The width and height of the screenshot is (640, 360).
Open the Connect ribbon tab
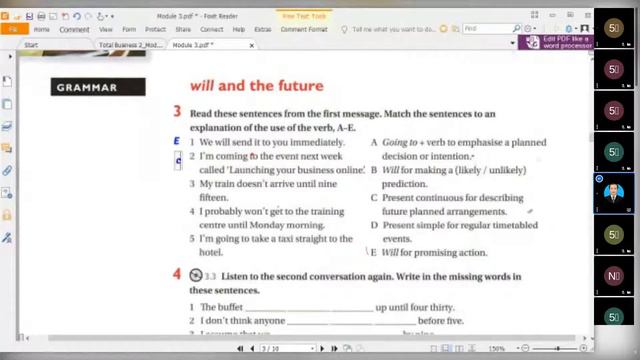pyautogui.click(x=211, y=29)
